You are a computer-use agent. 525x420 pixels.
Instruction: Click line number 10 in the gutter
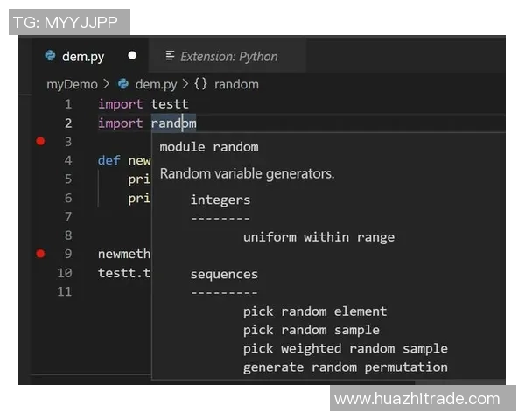[65, 273]
